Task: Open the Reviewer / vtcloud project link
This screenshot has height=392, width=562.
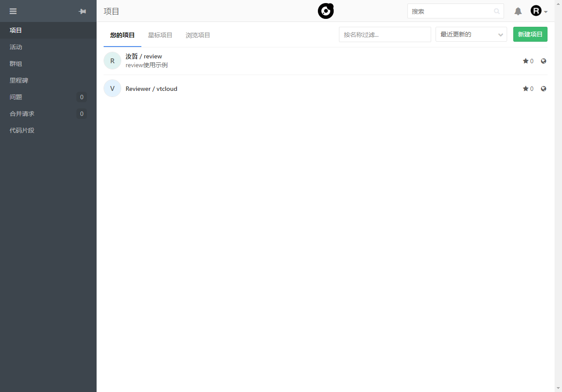Action: pos(151,89)
